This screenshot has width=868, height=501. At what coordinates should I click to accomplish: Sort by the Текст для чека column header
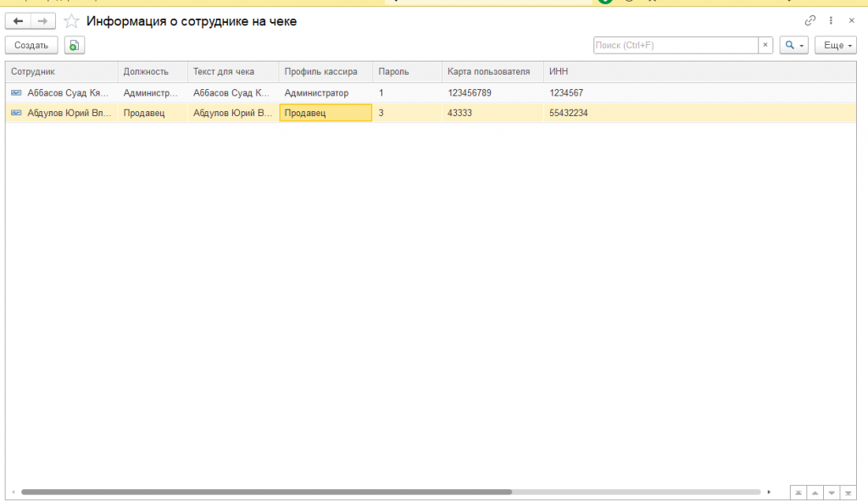coord(233,72)
